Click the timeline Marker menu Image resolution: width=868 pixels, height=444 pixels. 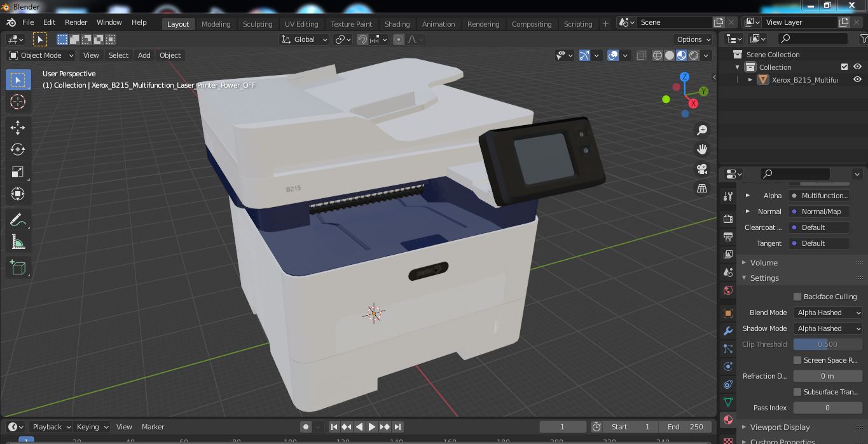(x=153, y=427)
